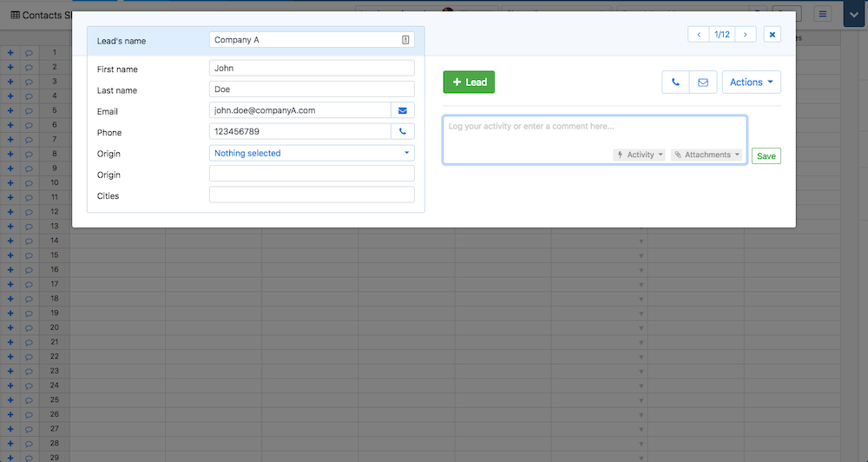Viewport: 868px width, 462px height.
Task: Open the Origin 'Nothing selected' dropdown
Action: point(312,153)
